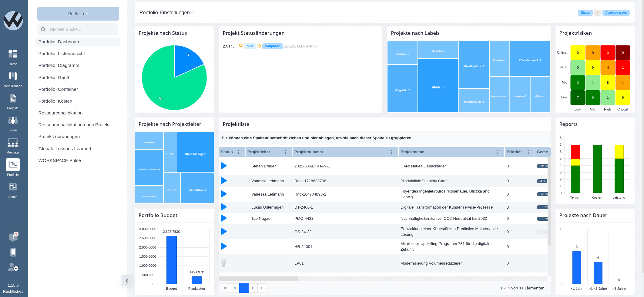The image size is (644, 297).
Task: Open Globale Lessons Learned menu item
Action: click(x=65, y=149)
